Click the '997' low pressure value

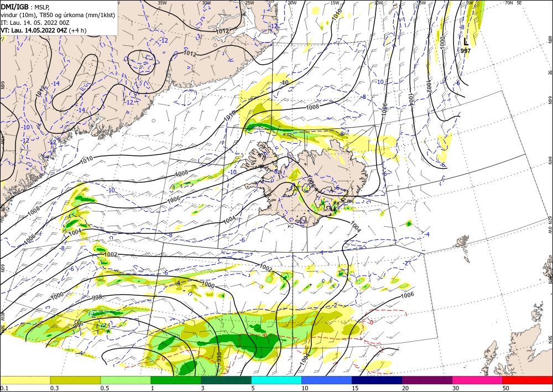tap(466, 51)
